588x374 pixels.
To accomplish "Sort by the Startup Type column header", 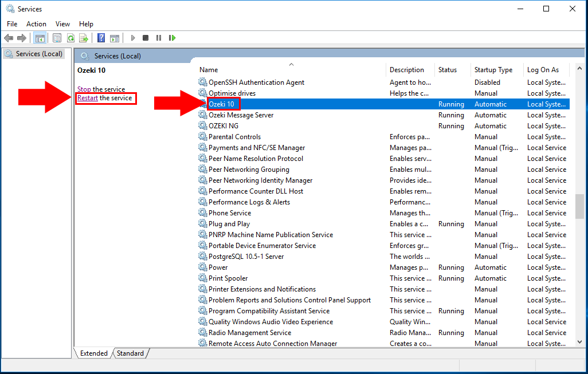I will coord(497,70).
